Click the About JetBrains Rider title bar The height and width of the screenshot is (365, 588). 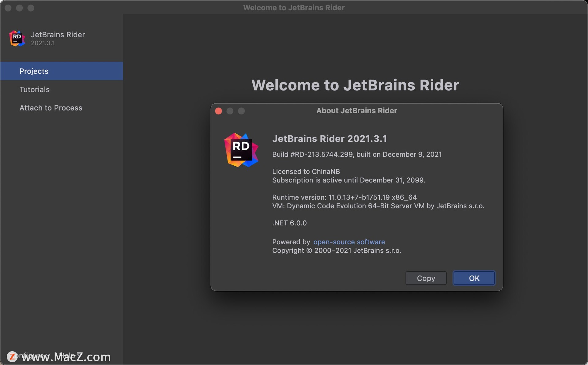(356, 111)
